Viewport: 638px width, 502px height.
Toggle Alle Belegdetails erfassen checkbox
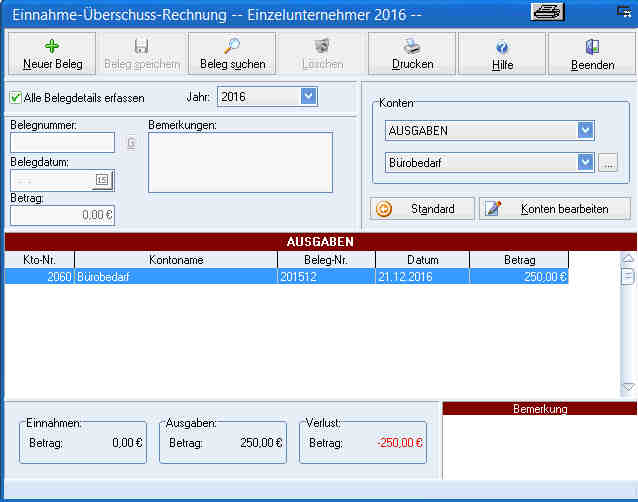[x=16, y=98]
